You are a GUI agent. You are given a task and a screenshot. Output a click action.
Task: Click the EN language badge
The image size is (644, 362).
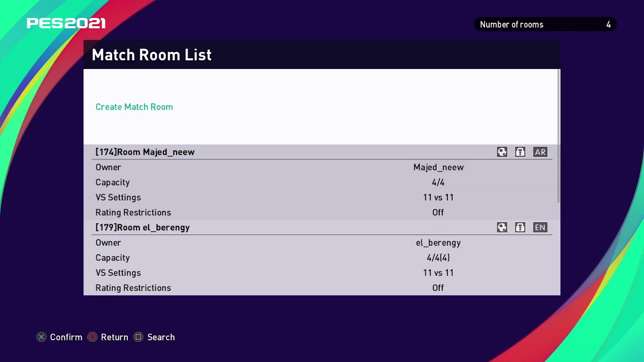pyautogui.click(x=540, y=227)
